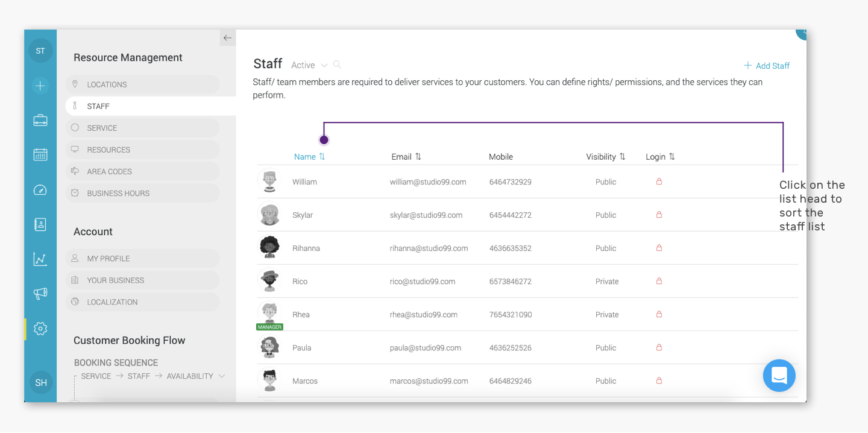Click Skylar's mobile number 6454442272
This screenshot has height=433, width=868.
pos(510,215)
